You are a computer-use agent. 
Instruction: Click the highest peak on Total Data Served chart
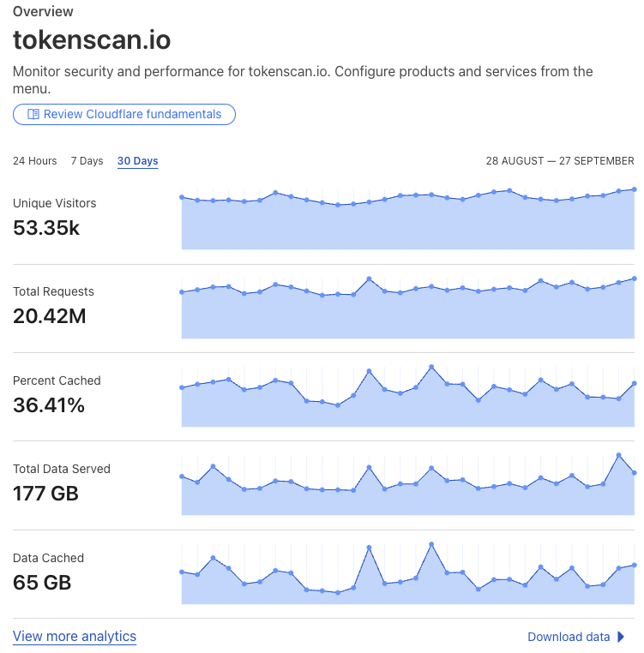click(x=618, y=455)
